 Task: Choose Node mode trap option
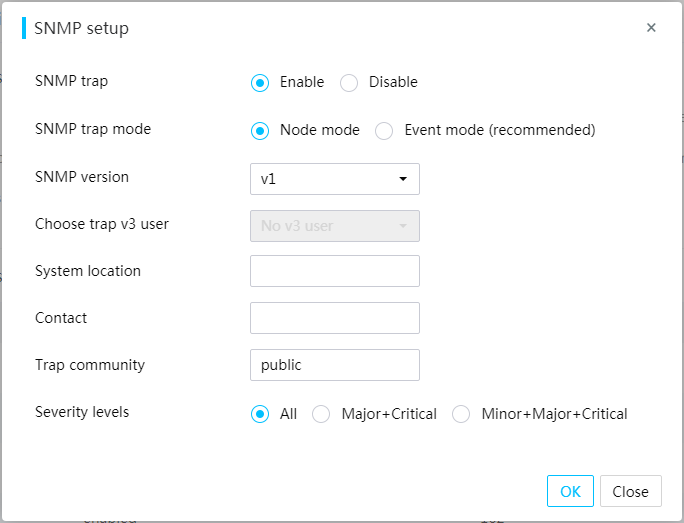(260, 130)
